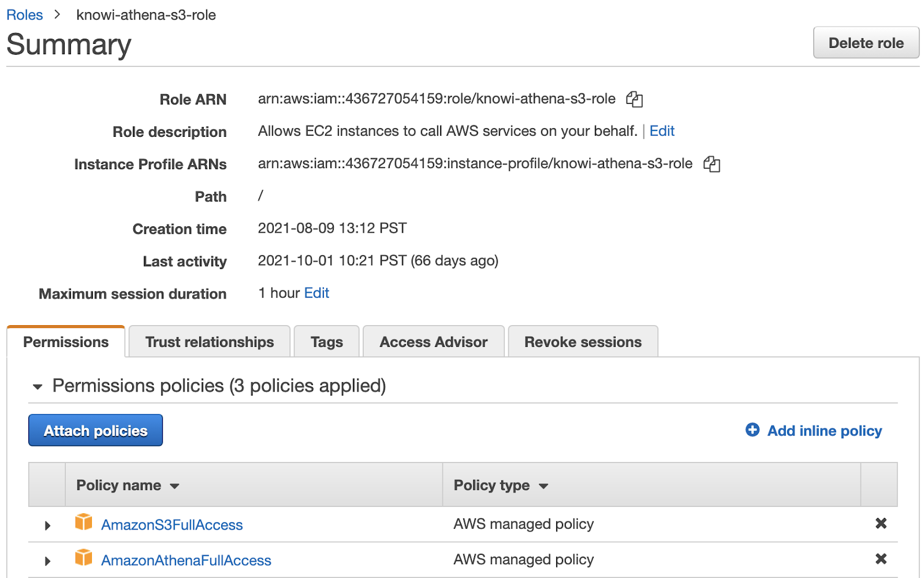Copy the Role ARN to clipboard
This screenshot has height=578, width=924.
(x=634, y=99)
